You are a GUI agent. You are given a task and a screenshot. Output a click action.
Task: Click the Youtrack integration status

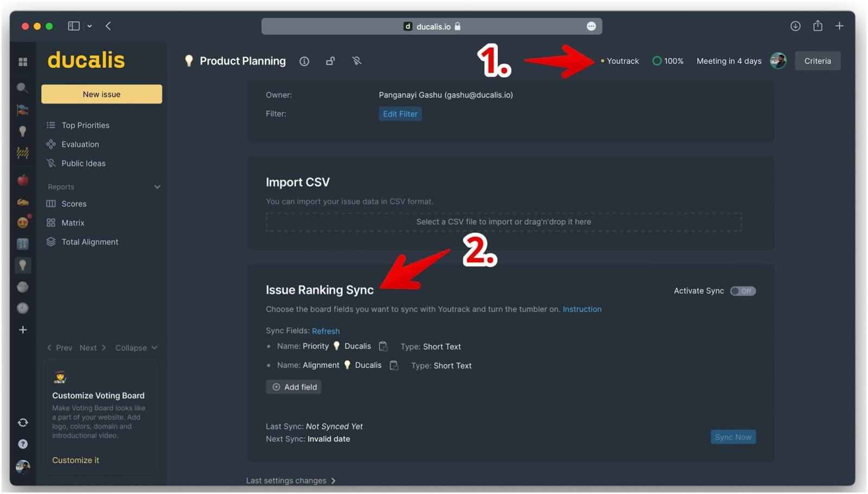coord(620,61)
